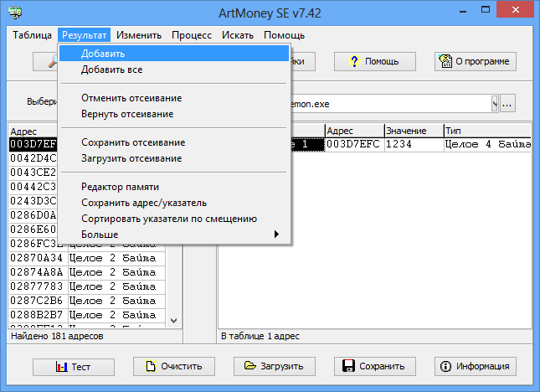Select result row 02870A34

pyautogui.click(x=87, y=258)
